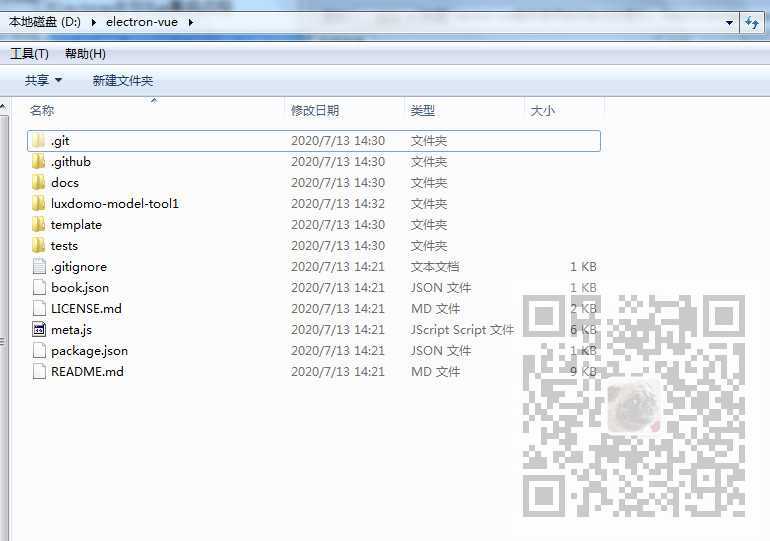Image resolution: width=770 pixels, height=541 pixels.
Task: Open the .git folder icon
Action: tap(38, 141)
